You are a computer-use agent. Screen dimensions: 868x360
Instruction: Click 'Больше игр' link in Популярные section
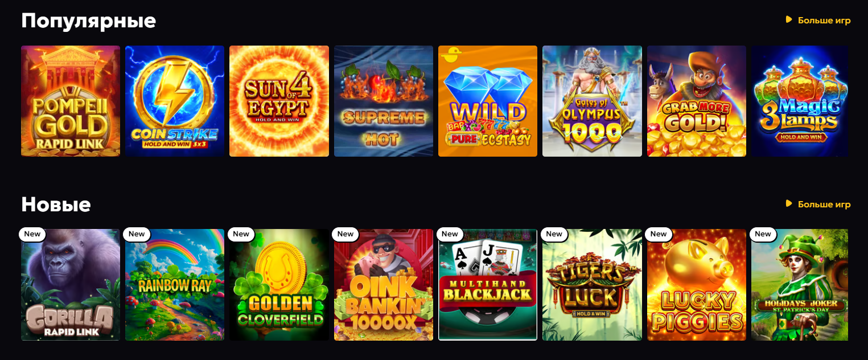pos(818,21)
